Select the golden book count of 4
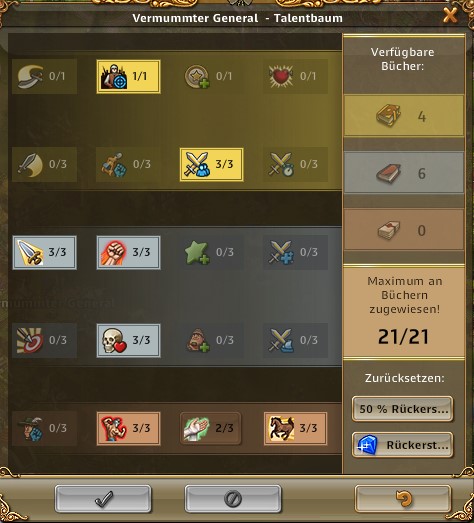Image resolution: width=474 pixels, height=523 pixels. (404, 116)
